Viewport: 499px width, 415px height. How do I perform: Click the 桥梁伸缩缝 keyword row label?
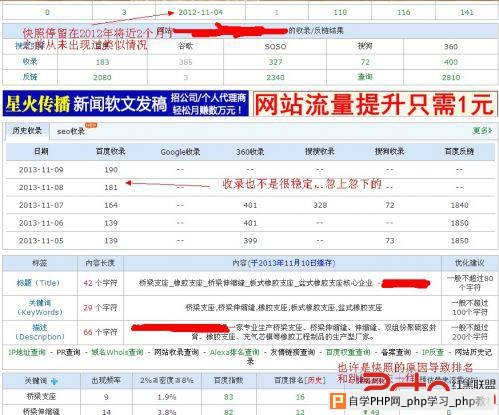coord(41,411)
